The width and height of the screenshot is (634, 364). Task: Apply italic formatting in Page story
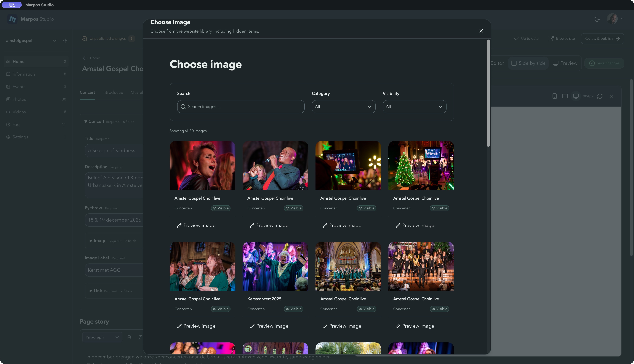[140, 337]
